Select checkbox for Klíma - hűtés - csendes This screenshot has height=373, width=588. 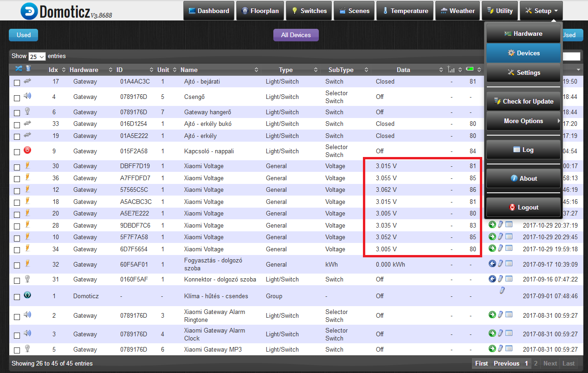tap(17, 297)
